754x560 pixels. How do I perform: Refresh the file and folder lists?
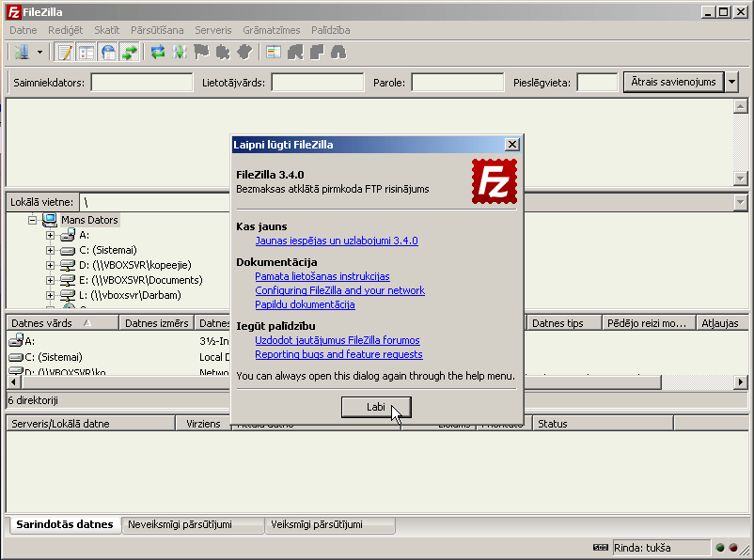[158, 52]
